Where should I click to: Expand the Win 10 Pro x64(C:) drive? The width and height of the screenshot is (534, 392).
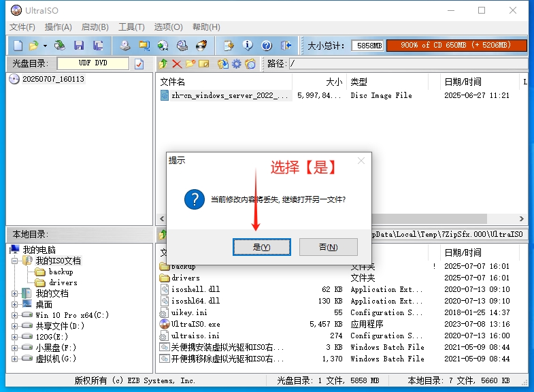click(15, 315)
